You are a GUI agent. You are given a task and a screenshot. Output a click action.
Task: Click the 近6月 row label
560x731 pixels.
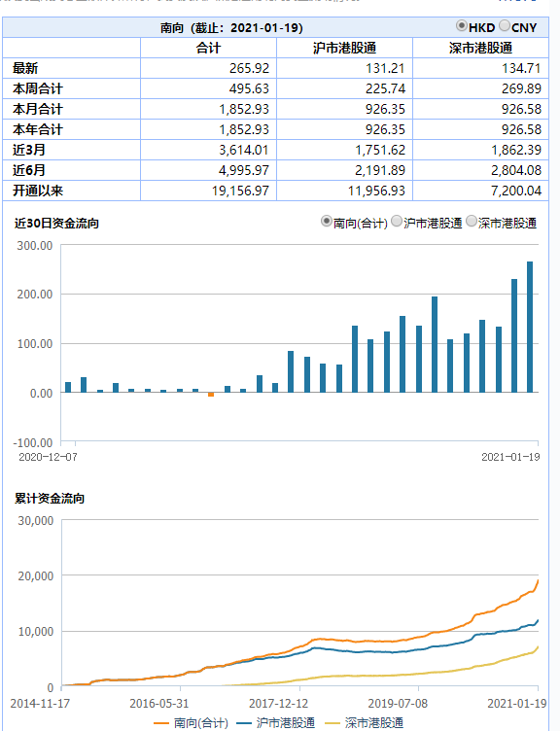(29, 170)
